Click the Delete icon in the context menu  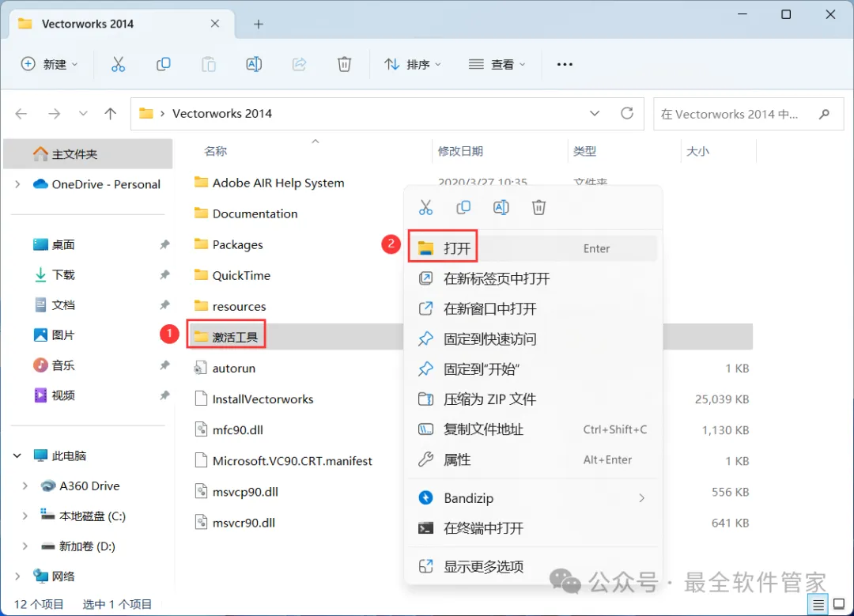click(538, 207)
